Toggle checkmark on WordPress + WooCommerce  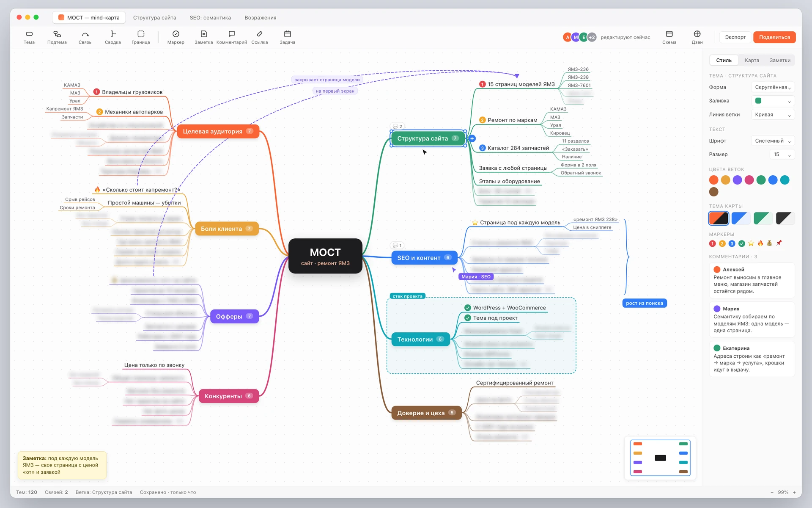(468, 308)
